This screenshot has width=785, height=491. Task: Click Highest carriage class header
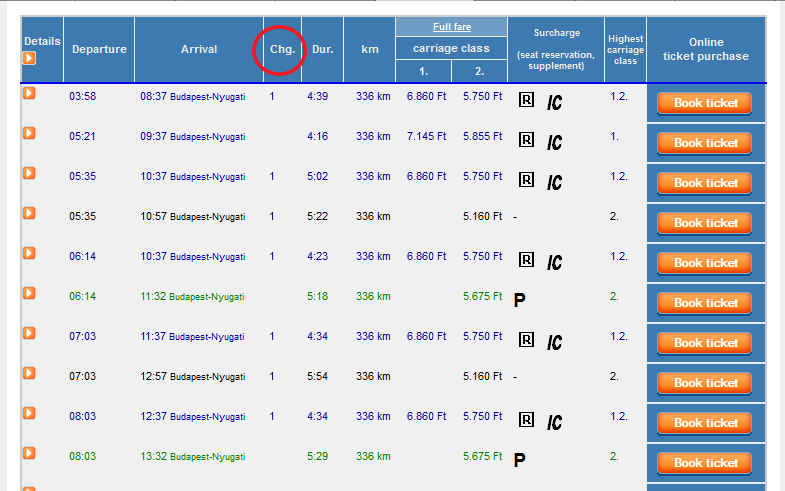tap(625, 50)
